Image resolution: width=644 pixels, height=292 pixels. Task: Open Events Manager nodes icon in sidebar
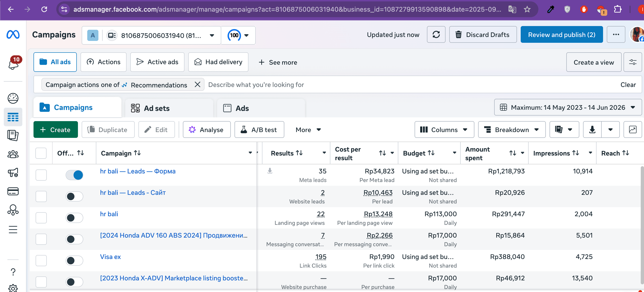pos(13,210)
